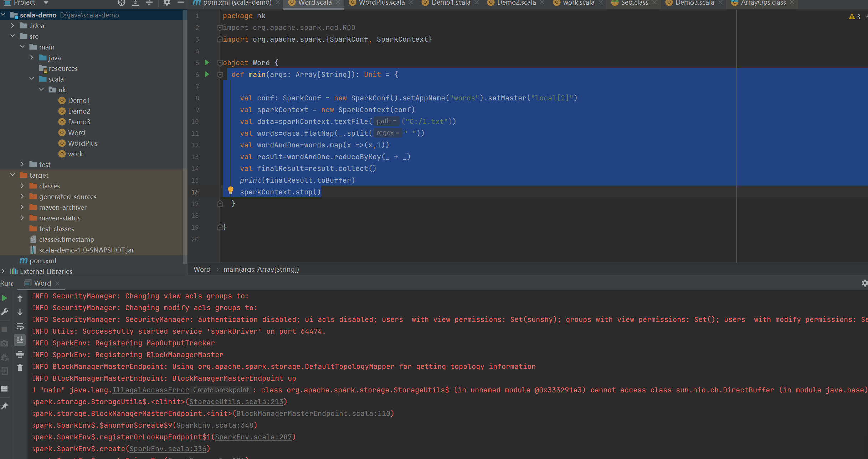Open the StorageUtils.scala:213 stack trace link
Image resolution: width=868 pixels, height=459 pixels.
(x=236, y=402)
